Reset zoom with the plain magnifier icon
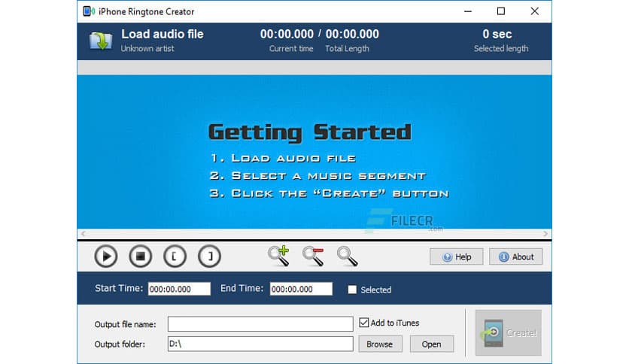Image resolution: width=629 pixels, height=364 pixels. click(x=348, y=256)
